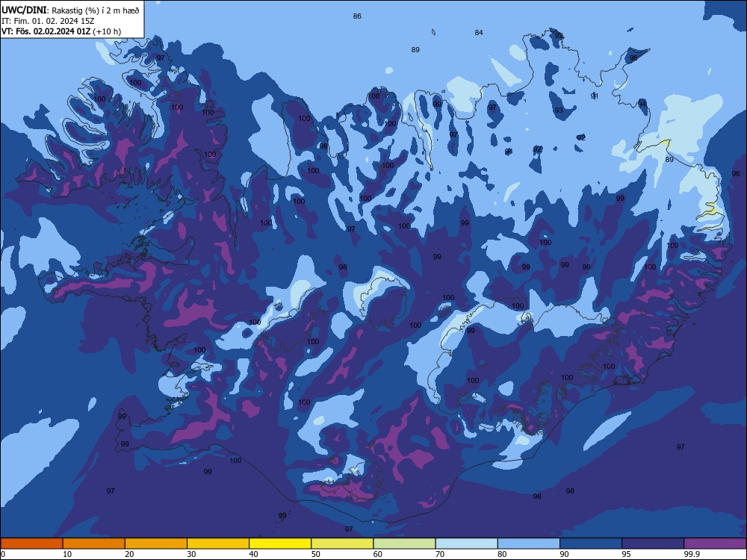The height and width of the screenshot is (560, 747).
Task: Click the legend label 10
Action: [x=67, y=554]
